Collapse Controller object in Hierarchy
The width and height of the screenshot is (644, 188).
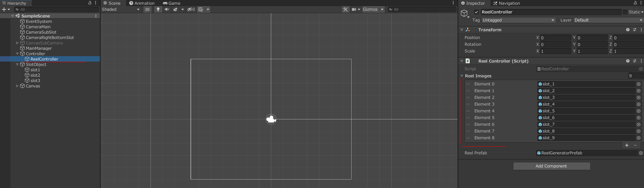click(17, 53)
